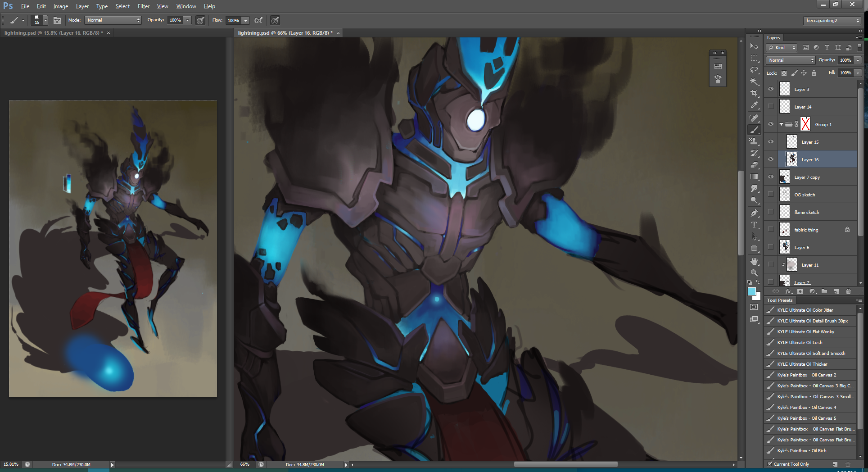Open the brush Mode dropdown

point(113,20)
